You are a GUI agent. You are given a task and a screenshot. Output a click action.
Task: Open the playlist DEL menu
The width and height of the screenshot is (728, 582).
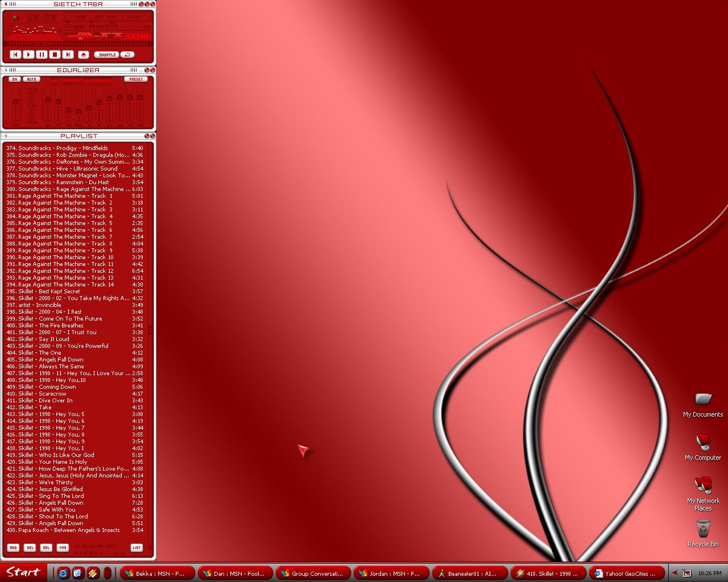point(30,547)
